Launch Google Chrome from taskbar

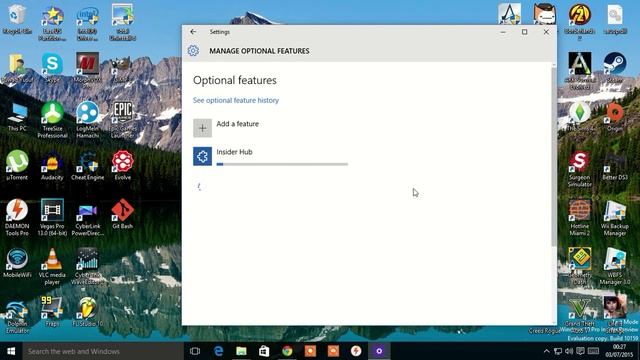tap(287, 351)
